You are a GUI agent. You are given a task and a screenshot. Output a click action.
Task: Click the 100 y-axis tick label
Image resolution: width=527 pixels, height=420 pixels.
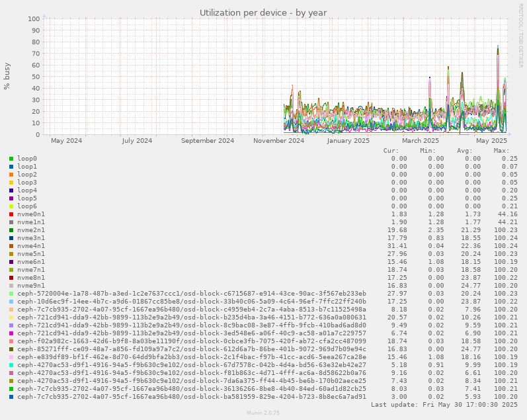[34, 19]
